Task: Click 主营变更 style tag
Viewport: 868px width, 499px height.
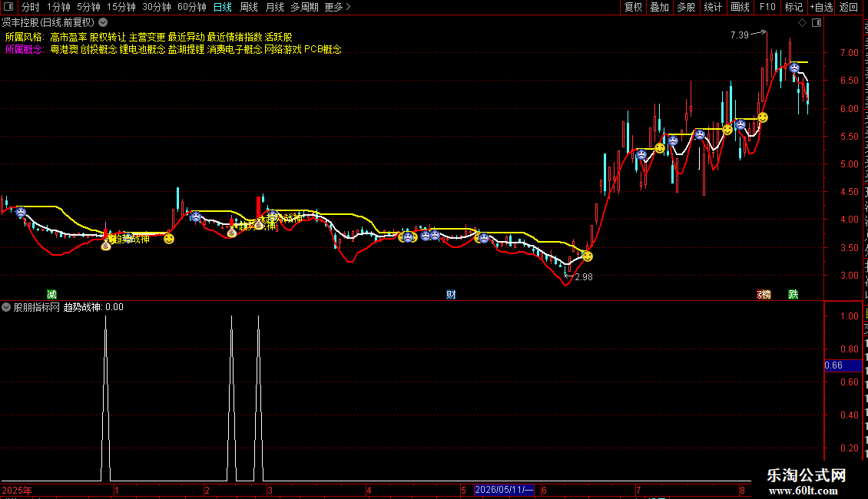Action: pos(147,37)
